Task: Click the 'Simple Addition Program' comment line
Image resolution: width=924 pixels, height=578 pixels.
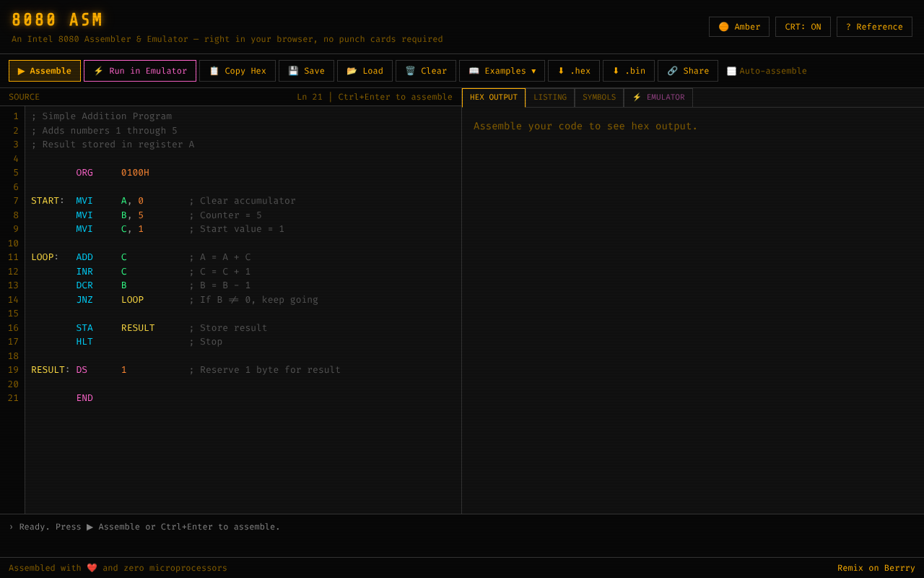Action: tap(102, 116)
